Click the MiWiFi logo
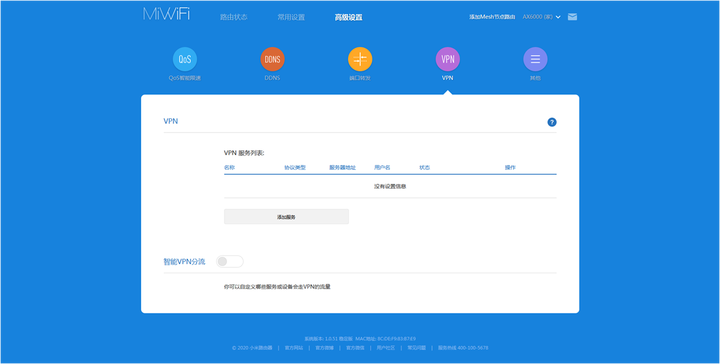The height and width of the screenshot is (364, 720). click(x=166, y=14)
